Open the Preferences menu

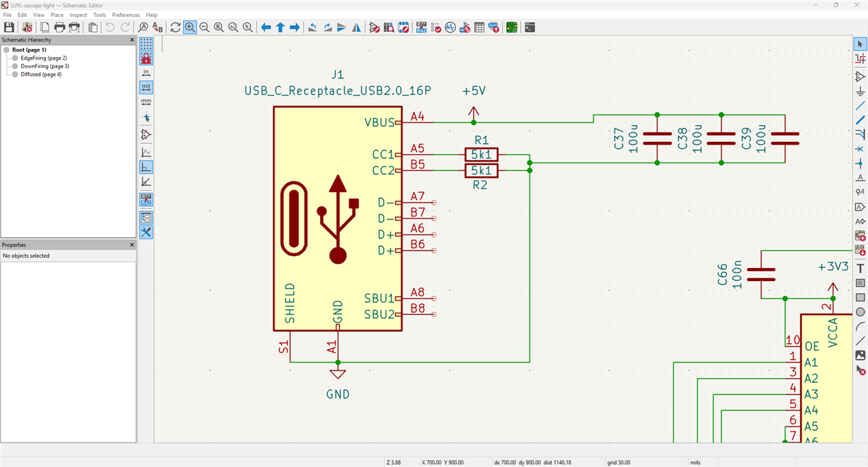click(125, 14)
